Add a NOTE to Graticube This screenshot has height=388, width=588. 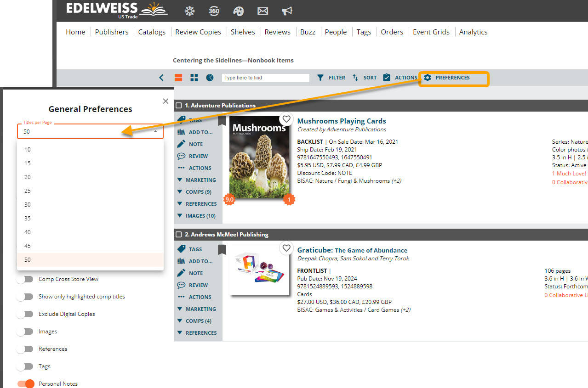(x=190, y=273)
